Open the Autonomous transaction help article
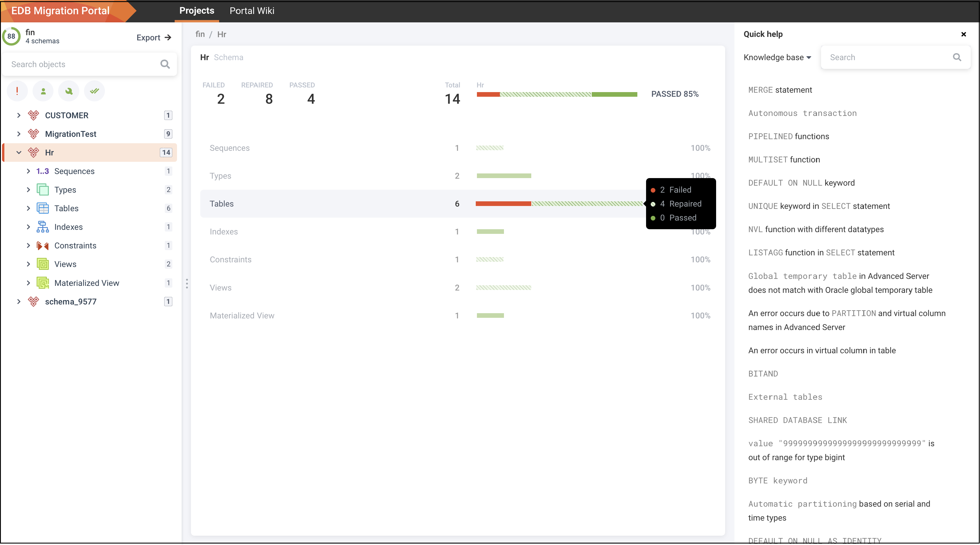Image resolution: width=980 pixels, height=545 pixels. pyautogui.click(x=802, y=113)
